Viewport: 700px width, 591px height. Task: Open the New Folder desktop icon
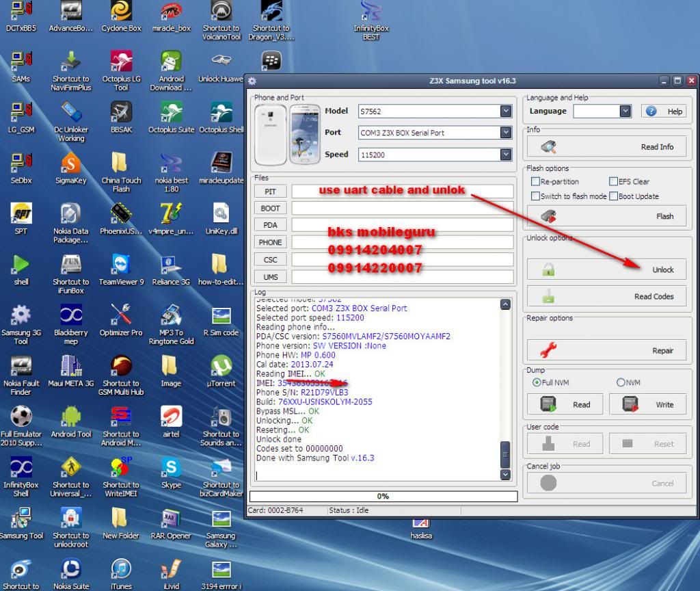(121, 523)
